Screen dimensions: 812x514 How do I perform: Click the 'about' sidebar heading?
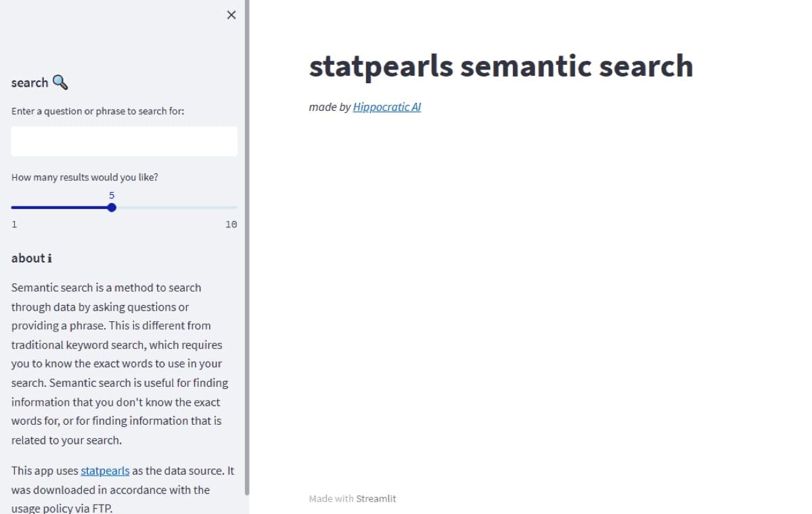coord(32,258)
